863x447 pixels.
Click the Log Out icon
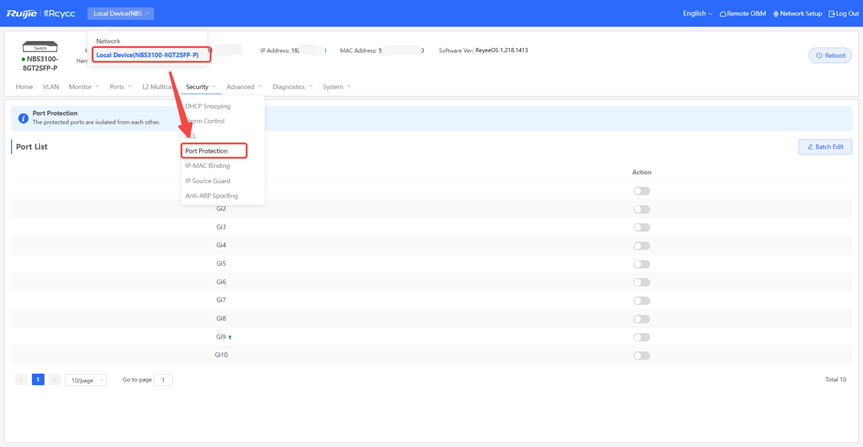pos(832,14)
